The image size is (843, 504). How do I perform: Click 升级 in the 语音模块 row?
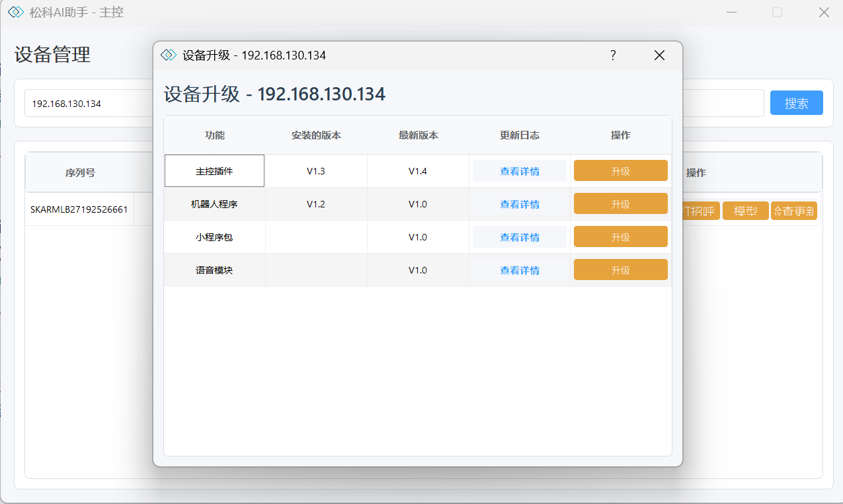(620, 270)
